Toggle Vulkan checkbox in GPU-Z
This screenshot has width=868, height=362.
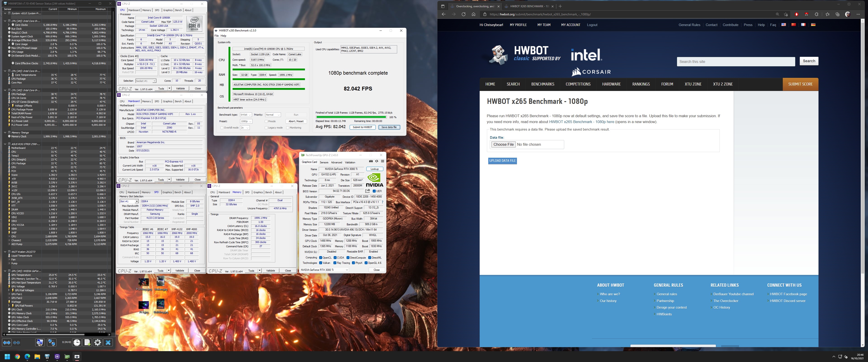(321, 263)
